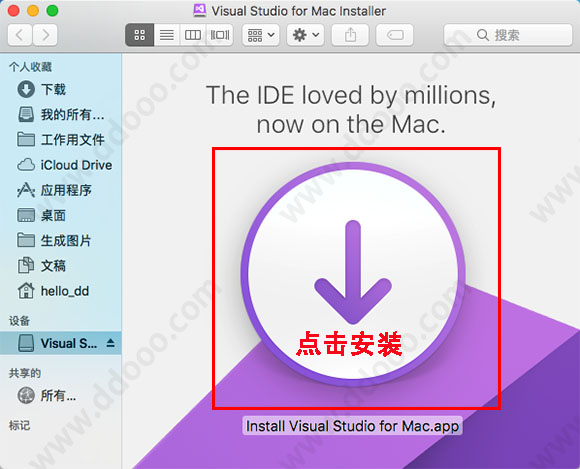Click the 我的所有… all files icon
Screen dimensions: 580x469
coord(26,114)
